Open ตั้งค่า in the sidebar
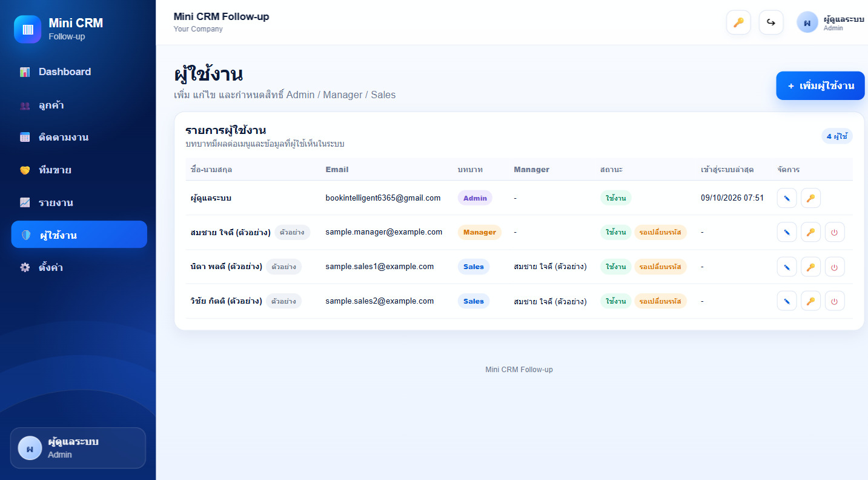The width and height of the screenshot is (868, 480). [x=79, y=267]
